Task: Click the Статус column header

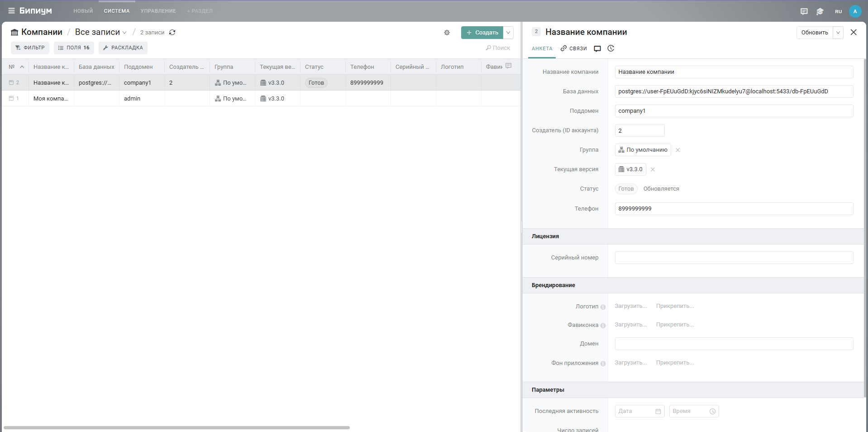Action: pos(323,67)
